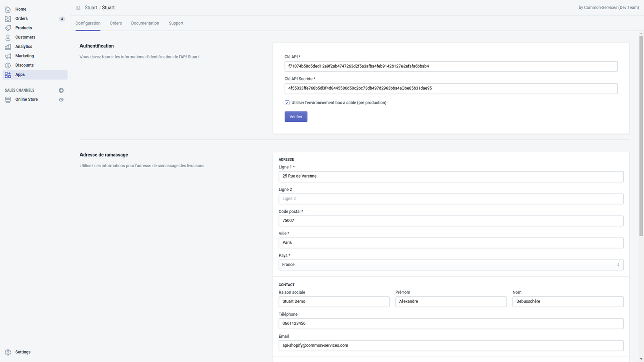Click the Vérifier button
This screenshot has height=362, width=644.
(x=296, y=117)
